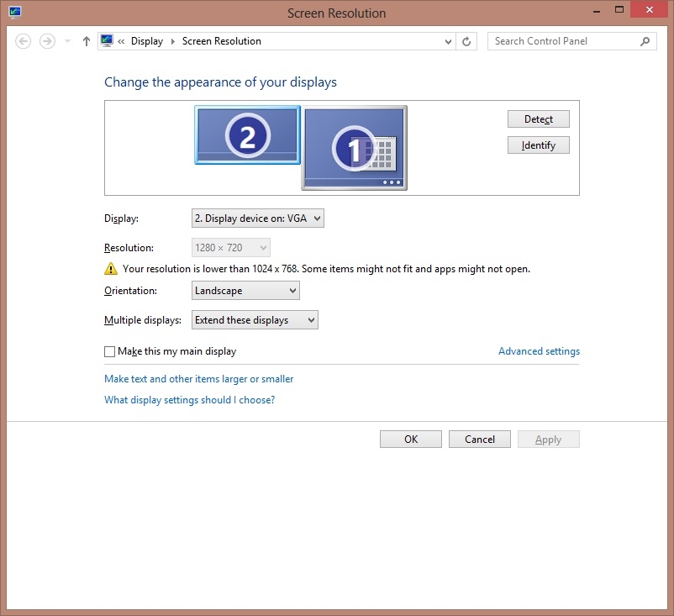Maximize the Screen Resolution window

tap(619, 10)
